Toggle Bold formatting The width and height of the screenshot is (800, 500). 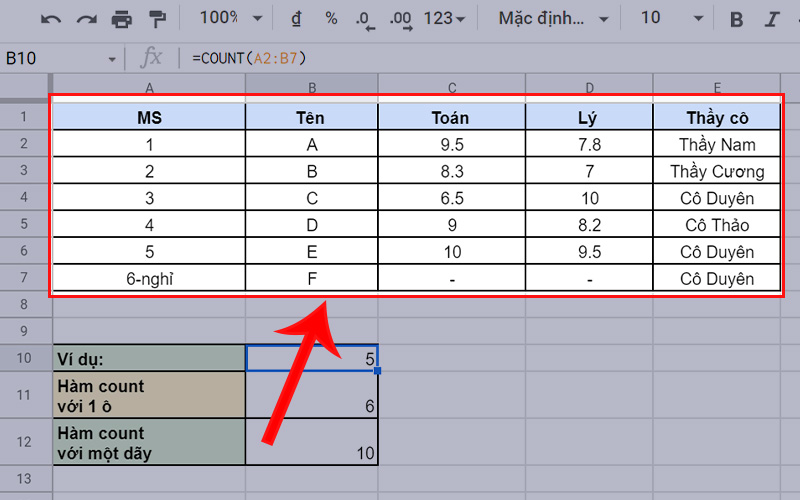click(736, 19)
